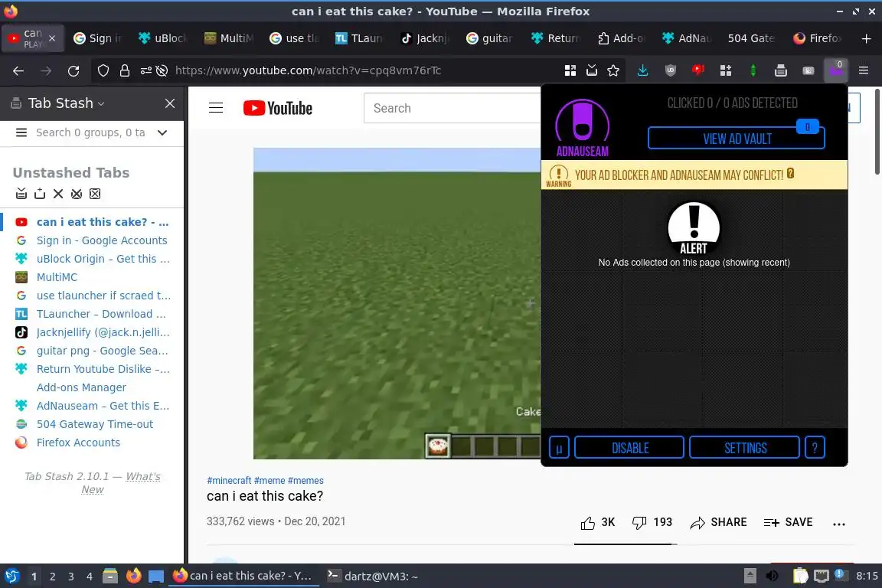Image resolution: width=882 pixels, height=588 pixels.
Task: Click the volume speaker icon in system tray
Action: 772,576
